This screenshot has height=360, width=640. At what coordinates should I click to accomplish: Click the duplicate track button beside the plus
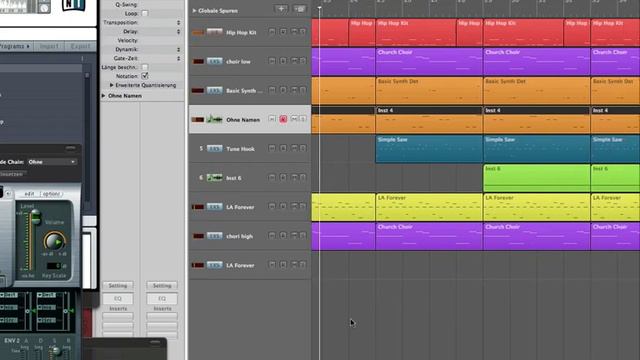click(x=300, y=9)
